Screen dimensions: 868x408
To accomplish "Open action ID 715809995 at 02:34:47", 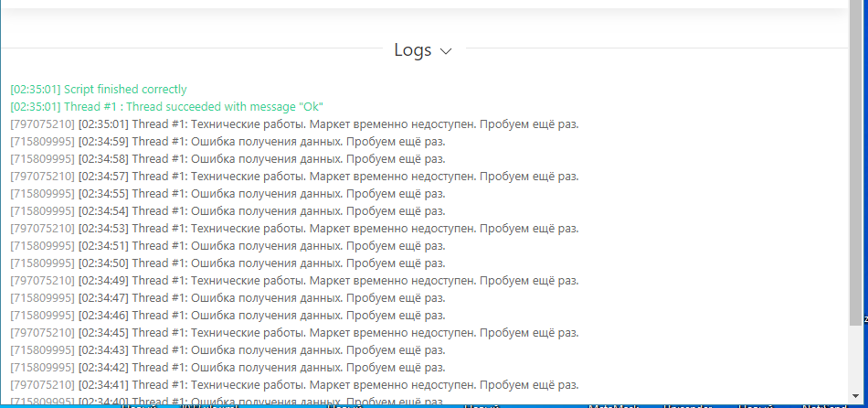I will click(42, 298).
